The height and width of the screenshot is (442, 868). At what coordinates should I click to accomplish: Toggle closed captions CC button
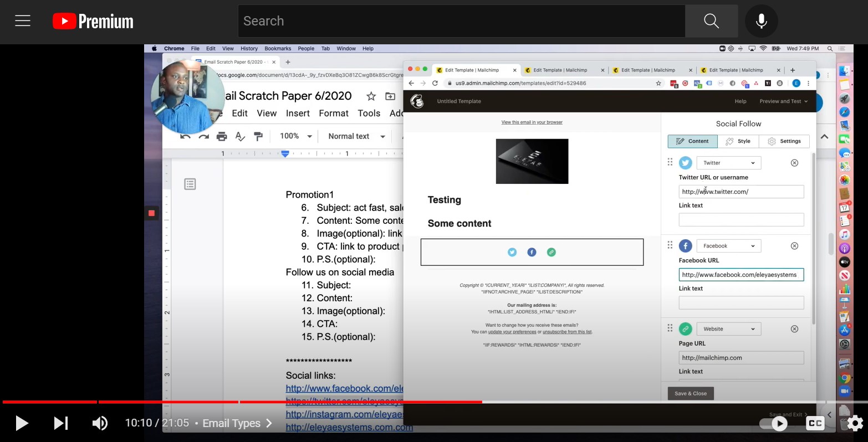tap(815, 423)
